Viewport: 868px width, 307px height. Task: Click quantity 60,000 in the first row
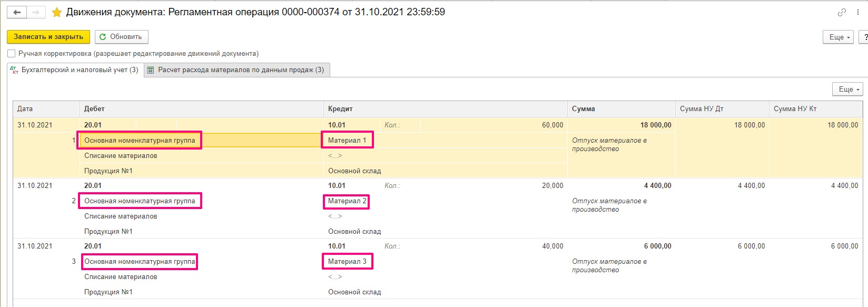(553, 125)
